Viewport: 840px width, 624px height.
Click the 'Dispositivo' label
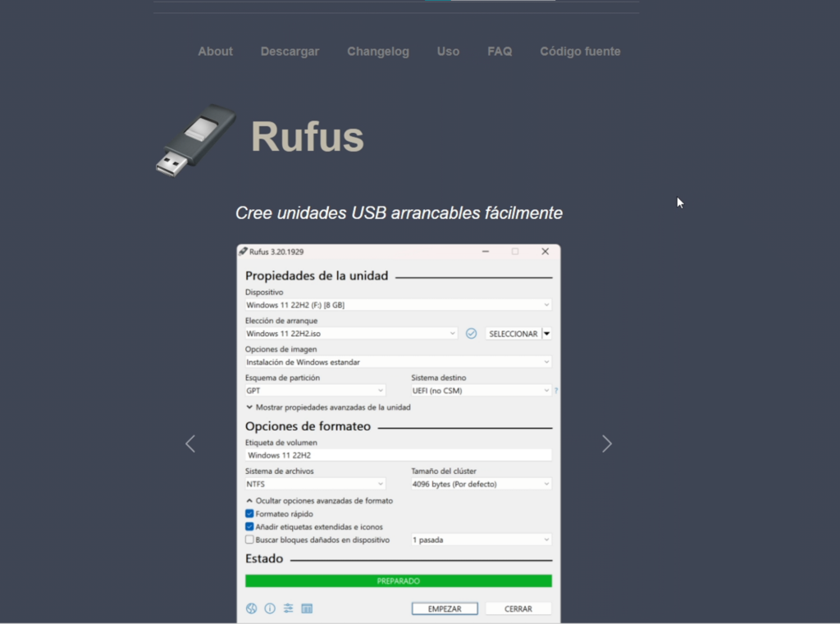pyautogui.click(x=264, y=292)
